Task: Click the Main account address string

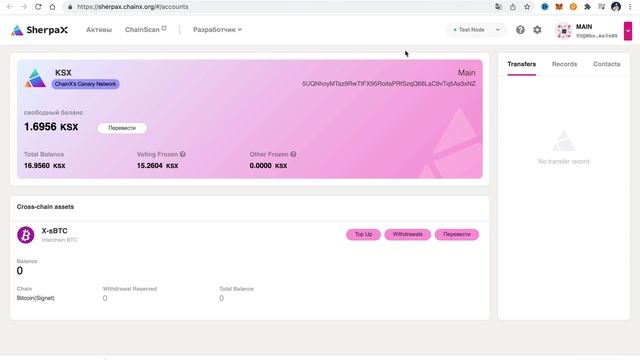Action: (x=389, y=84)
